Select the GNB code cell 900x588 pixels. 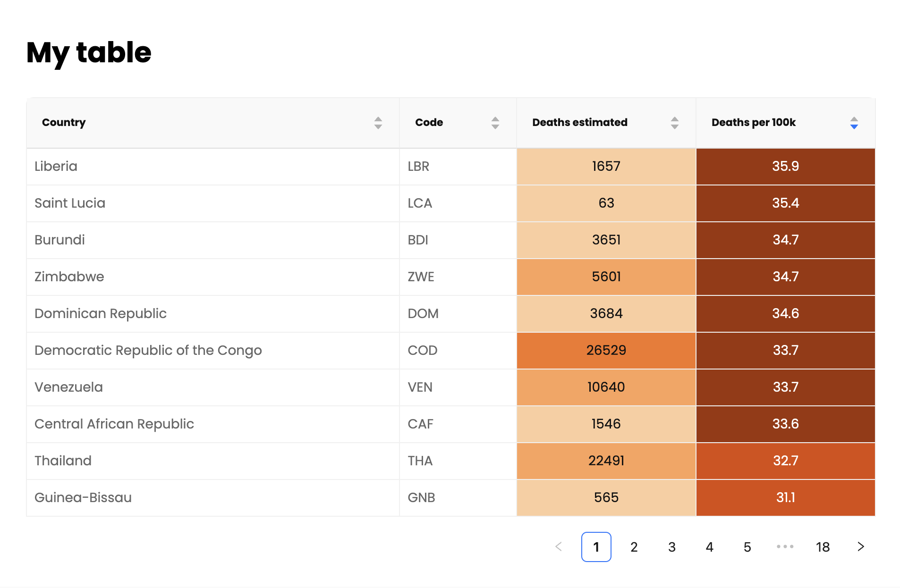point(421,498)
